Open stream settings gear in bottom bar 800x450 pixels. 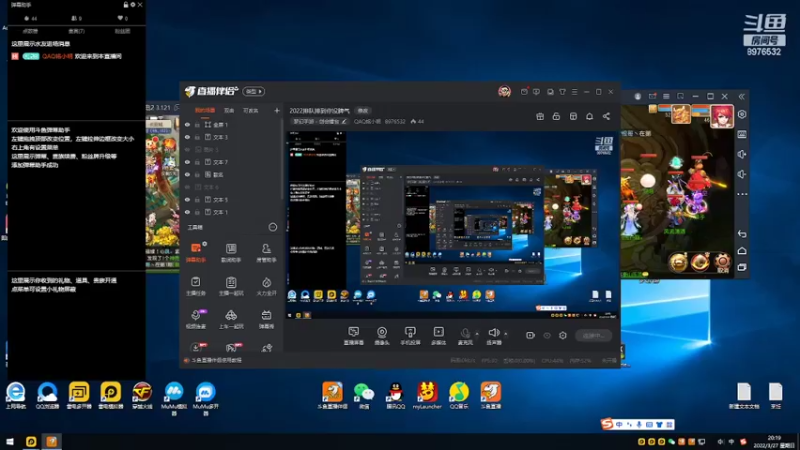[x=563, y=335]
